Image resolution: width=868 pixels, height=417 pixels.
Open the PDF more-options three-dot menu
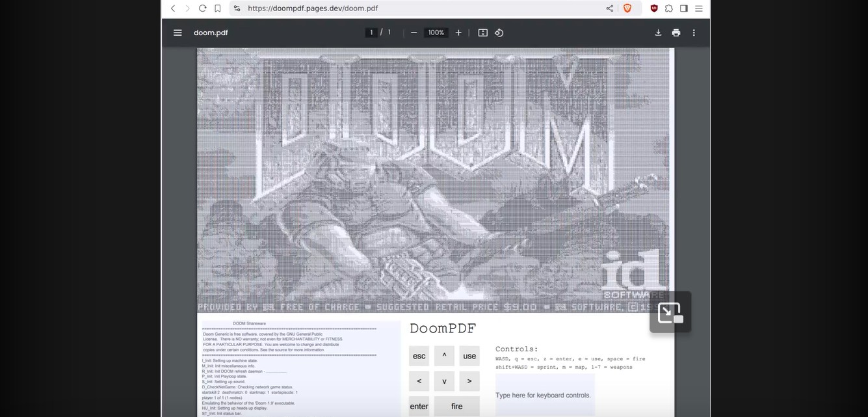[x=694, y=32]
